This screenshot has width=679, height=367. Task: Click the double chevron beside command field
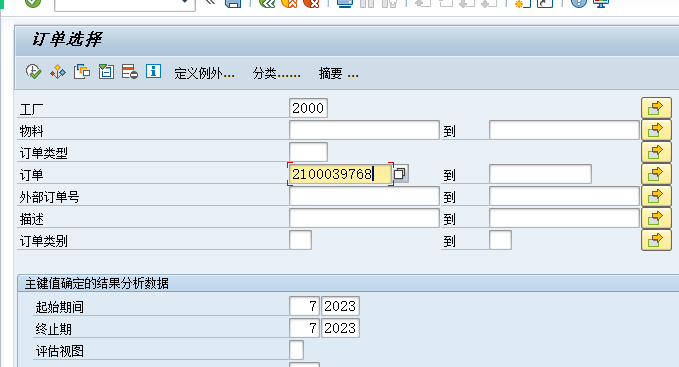[210, 3]
